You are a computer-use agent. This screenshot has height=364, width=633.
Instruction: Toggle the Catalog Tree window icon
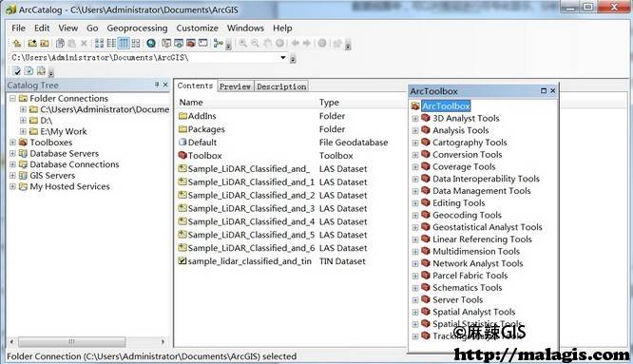click(x=166, y=43)
